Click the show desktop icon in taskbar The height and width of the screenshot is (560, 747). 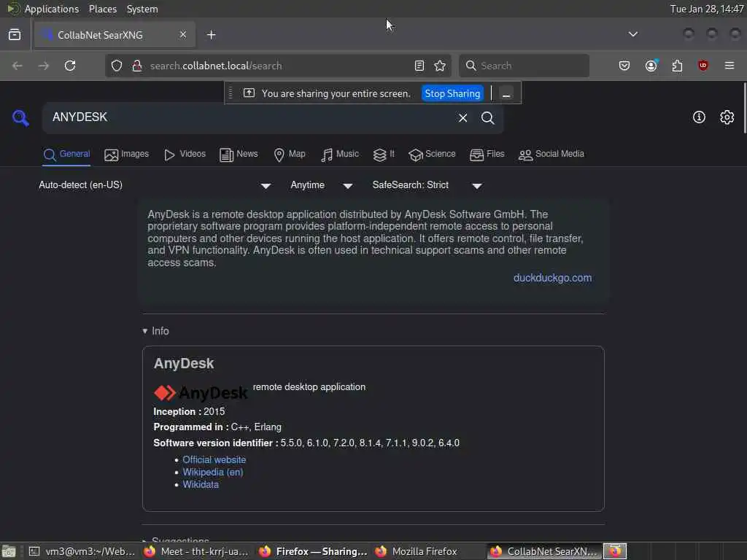pos(9,551)
